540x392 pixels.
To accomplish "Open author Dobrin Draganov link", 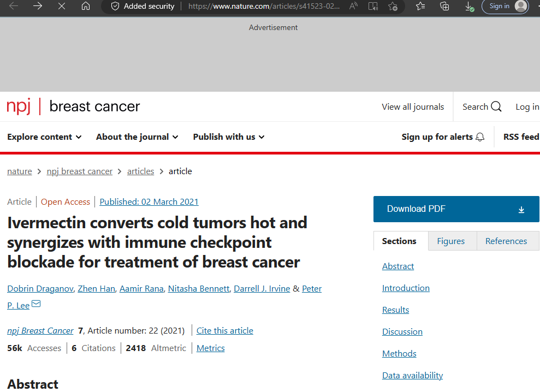I will coord(40,289).
